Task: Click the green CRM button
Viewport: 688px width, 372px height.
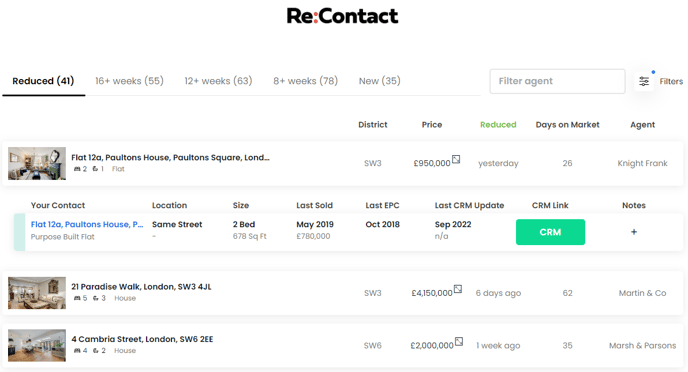Action: (x=550, y=232)
